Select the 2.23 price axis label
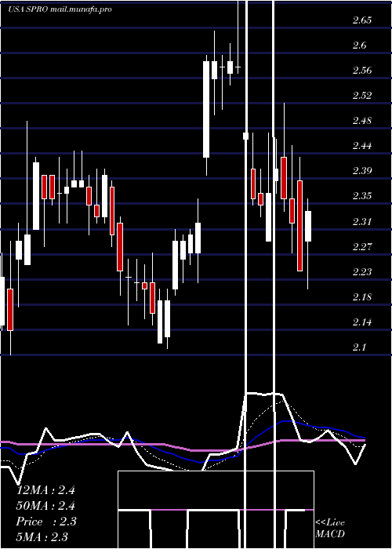The height and width of the screenshot is (549, 392). (362, 271)
